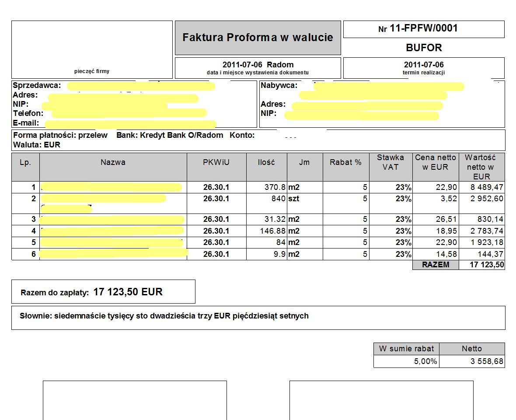Click the "Faktura Proforma w walucie" title box

258,38
